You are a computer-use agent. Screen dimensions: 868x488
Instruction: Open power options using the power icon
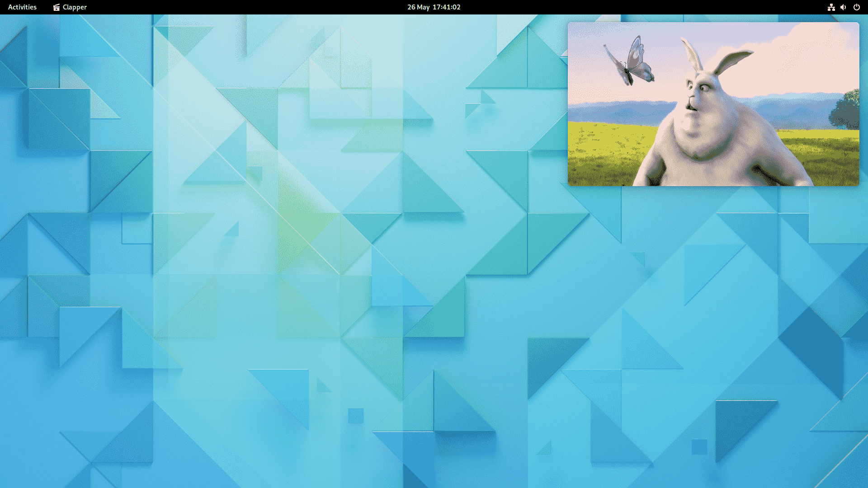[857, 7]
